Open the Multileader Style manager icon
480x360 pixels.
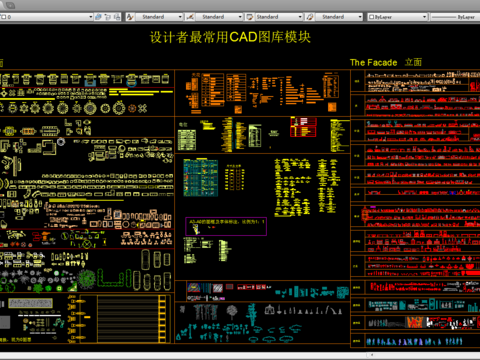(310, 17)
